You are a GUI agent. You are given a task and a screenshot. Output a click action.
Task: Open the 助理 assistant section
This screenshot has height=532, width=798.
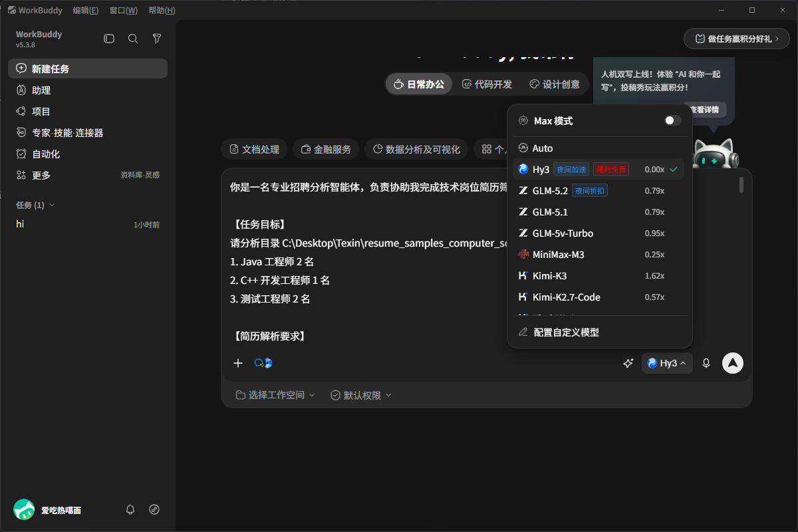click(88, 90)
